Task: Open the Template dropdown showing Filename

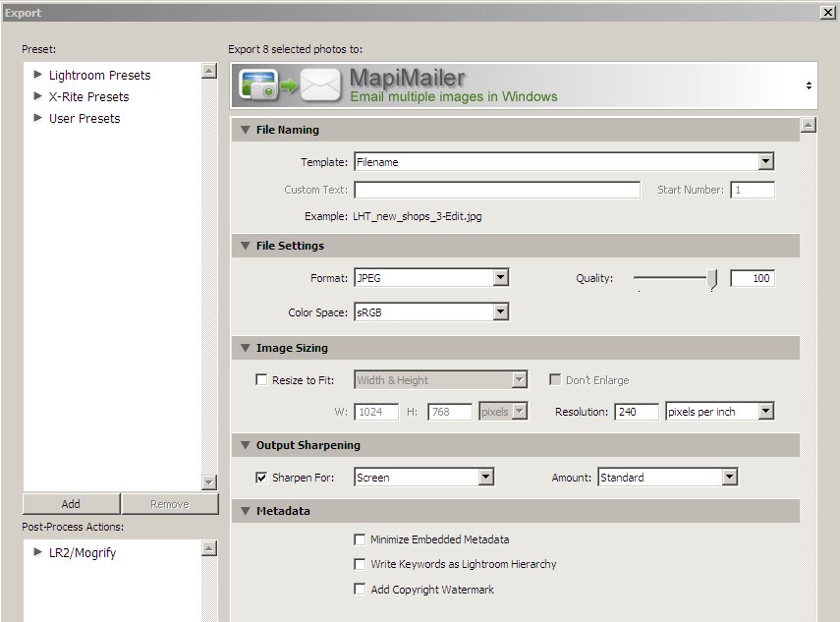Action: (x=564, y=162)
